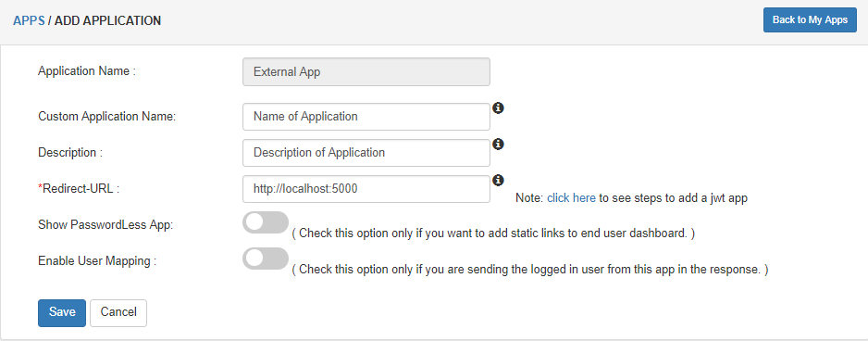Turn on the Enable User Mapping switch

tap(266, 259)
